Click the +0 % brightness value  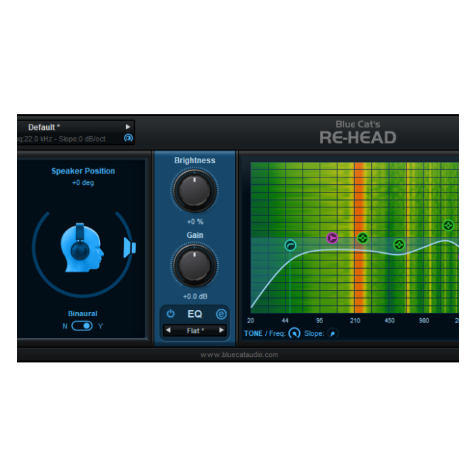pyautogui.click(x=195, y=222)
